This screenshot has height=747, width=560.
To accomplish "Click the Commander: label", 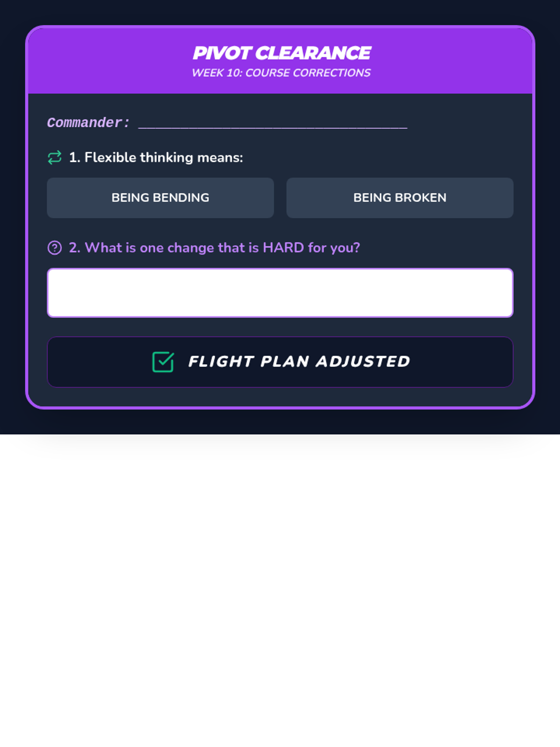I will click(x=88, y=123).
